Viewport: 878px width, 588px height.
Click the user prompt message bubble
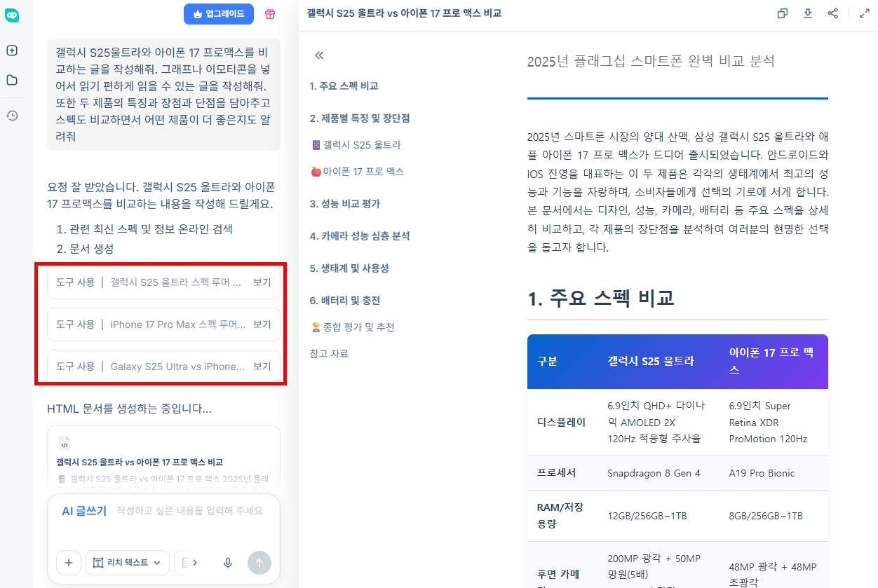(x=164, y=95)
